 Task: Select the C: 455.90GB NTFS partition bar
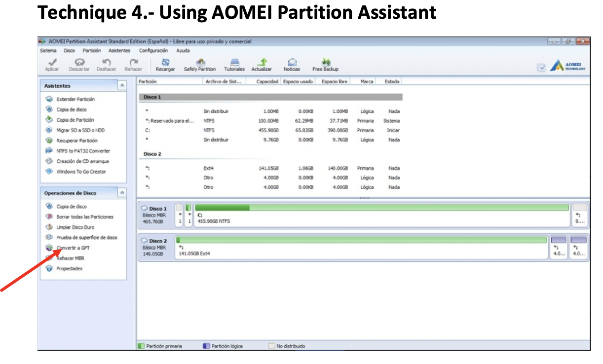pos(382,215)
